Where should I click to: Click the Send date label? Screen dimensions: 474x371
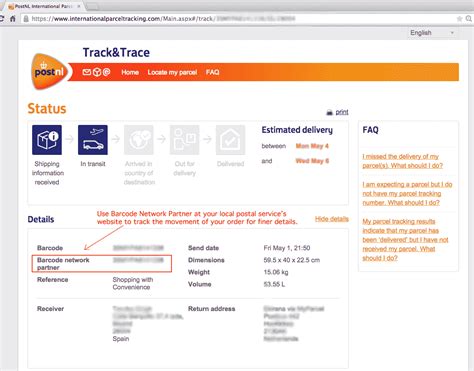[x=203, y=248]
